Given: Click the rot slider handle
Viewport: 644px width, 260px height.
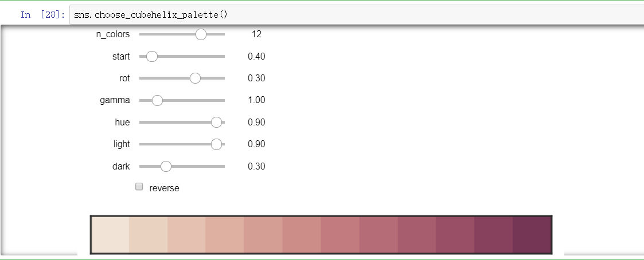Looking at the screenshot, I should click(x=195, y=78).
